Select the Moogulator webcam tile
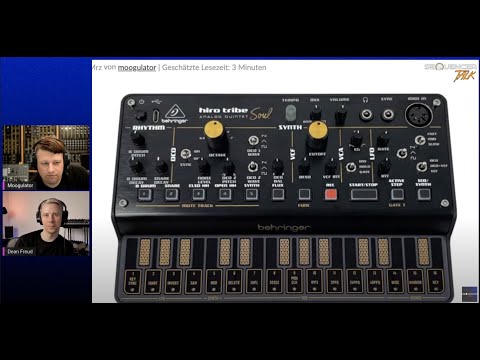Viewport: 480px width, 360px height. [x=46, y=158]
